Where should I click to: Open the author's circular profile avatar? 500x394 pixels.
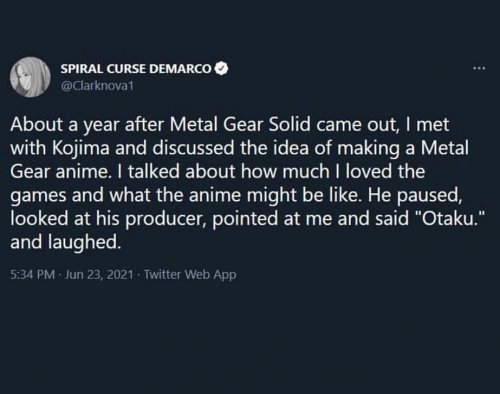coord(30,77)
